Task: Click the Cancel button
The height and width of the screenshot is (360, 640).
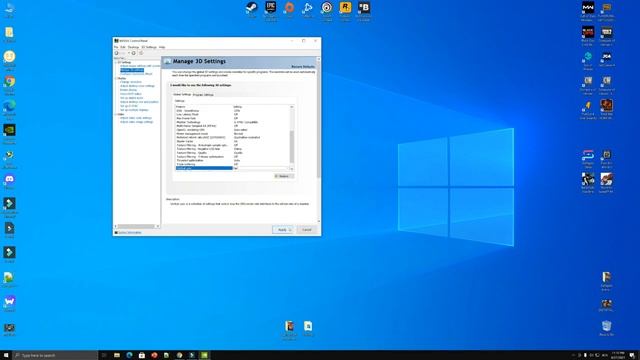Action: pyautogui.click(x=307, y=230)
